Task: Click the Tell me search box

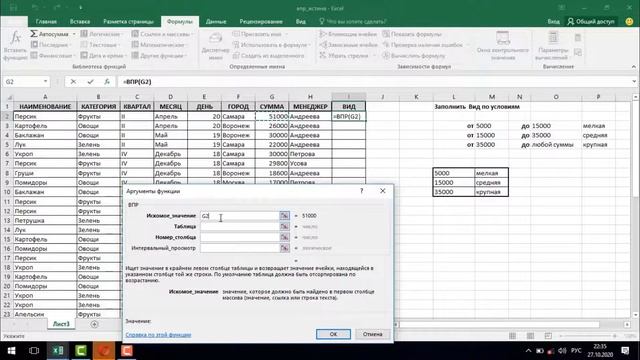Action: click(353, 22)
